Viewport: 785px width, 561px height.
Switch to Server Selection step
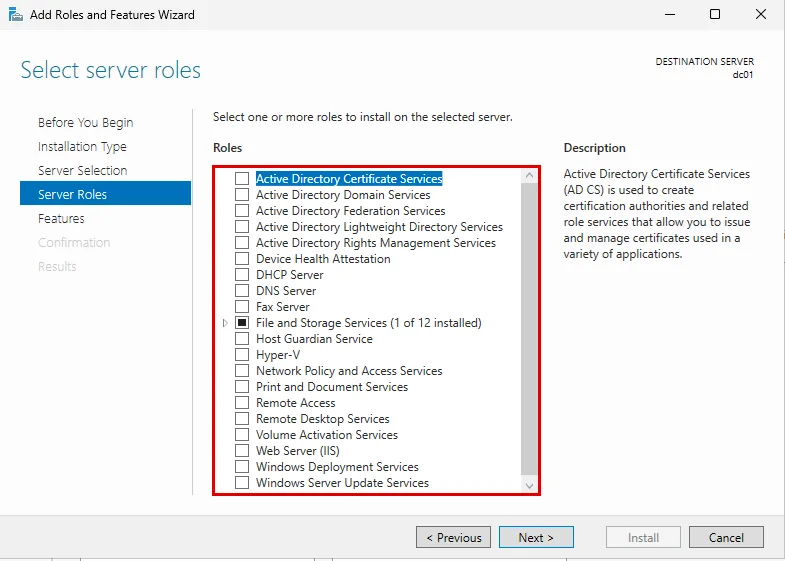83,171
